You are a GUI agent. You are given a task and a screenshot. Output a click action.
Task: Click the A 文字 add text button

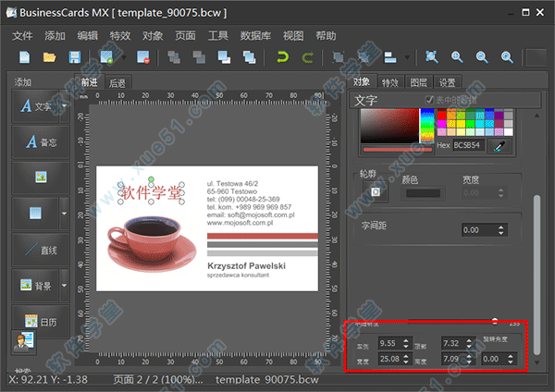tap(35, 106)
